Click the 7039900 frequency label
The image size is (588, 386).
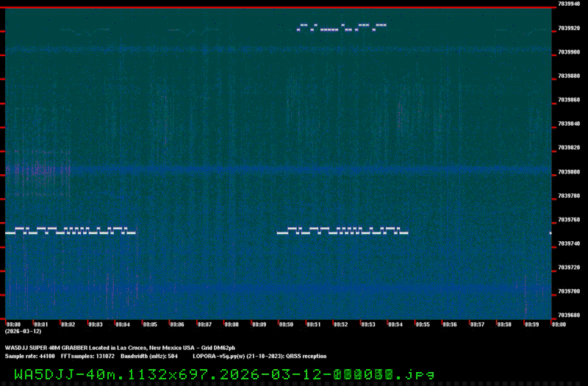pyautogui.click(x=569, y=52)
